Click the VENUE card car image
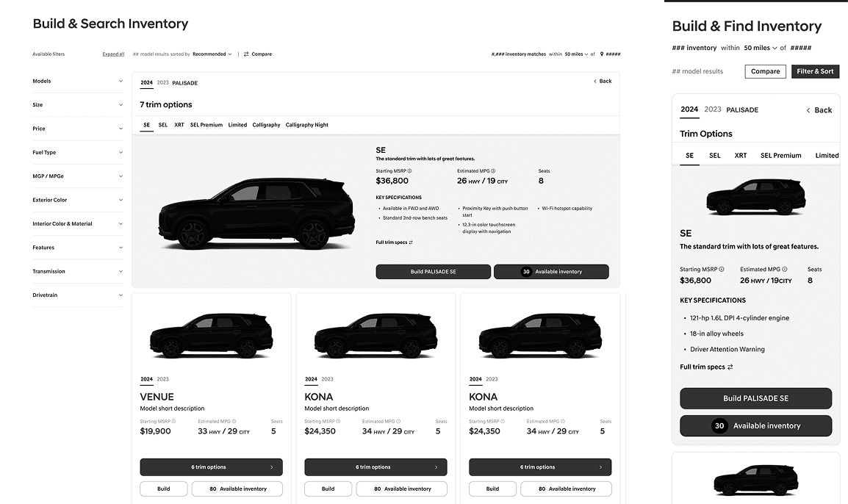The width and height of the screenshot is (848, 504). [211, 336]
